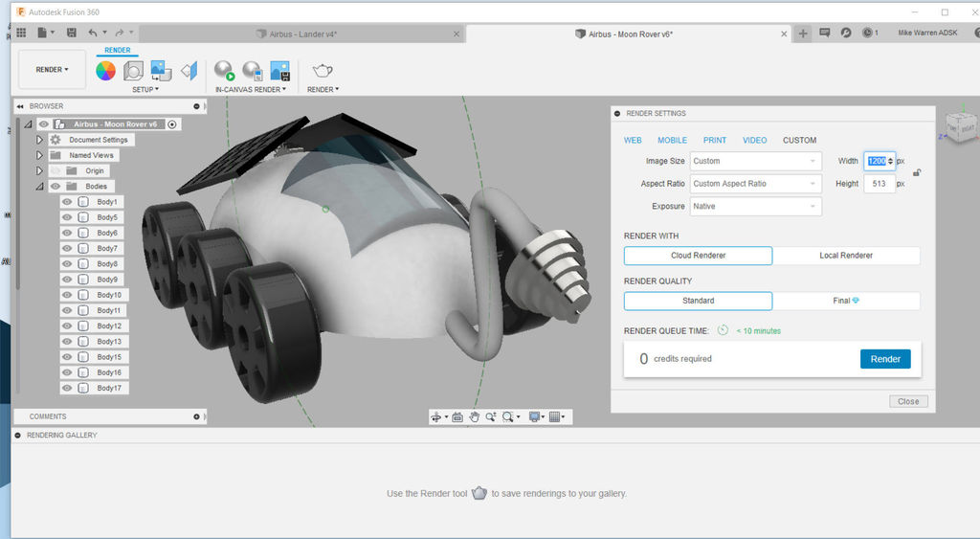Open the Decal tool

pyautogui.click(x=161, y=71)
